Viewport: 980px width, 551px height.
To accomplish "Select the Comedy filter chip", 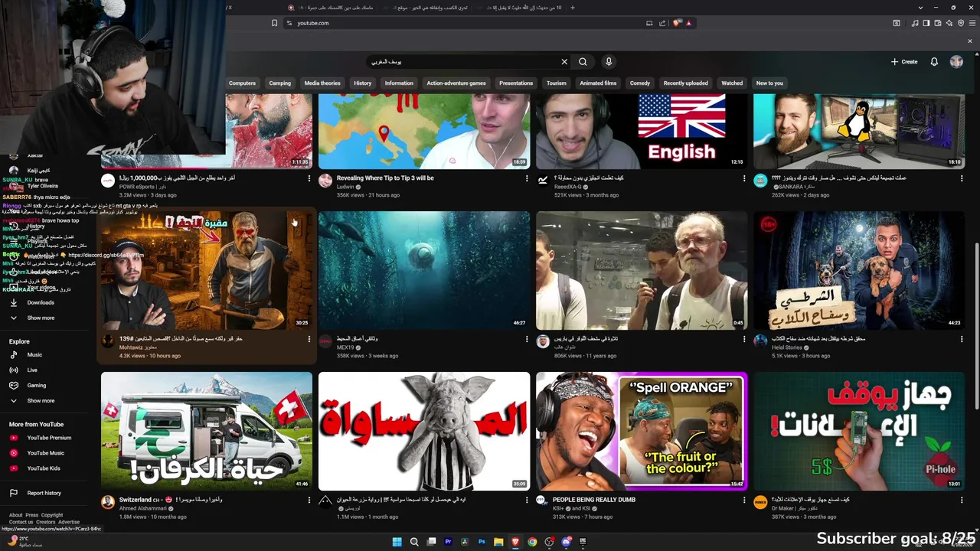I will (640, 83).
